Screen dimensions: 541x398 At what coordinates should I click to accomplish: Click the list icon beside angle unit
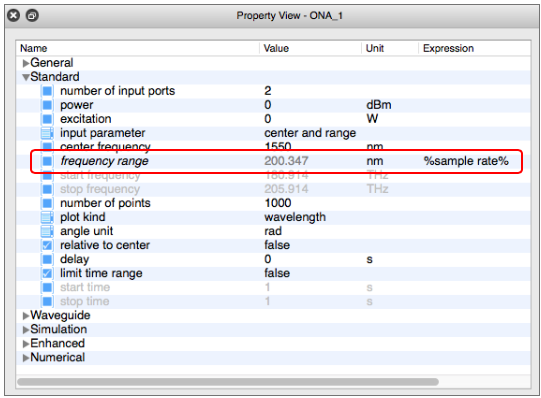[47, 231]
